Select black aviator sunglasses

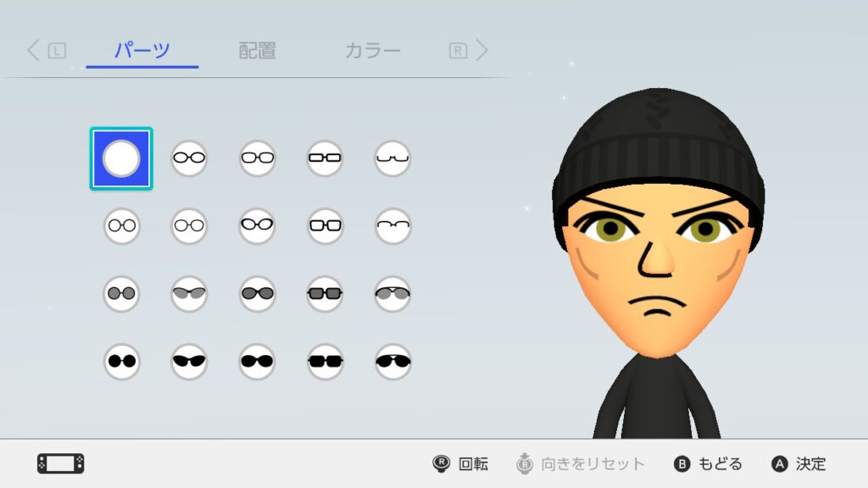pos(392,361)
